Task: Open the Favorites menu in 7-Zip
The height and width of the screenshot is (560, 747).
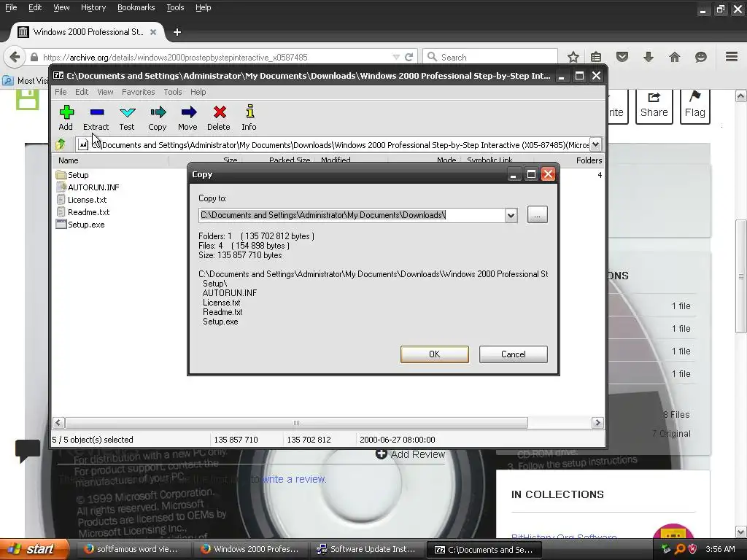Action: [138, 92]
